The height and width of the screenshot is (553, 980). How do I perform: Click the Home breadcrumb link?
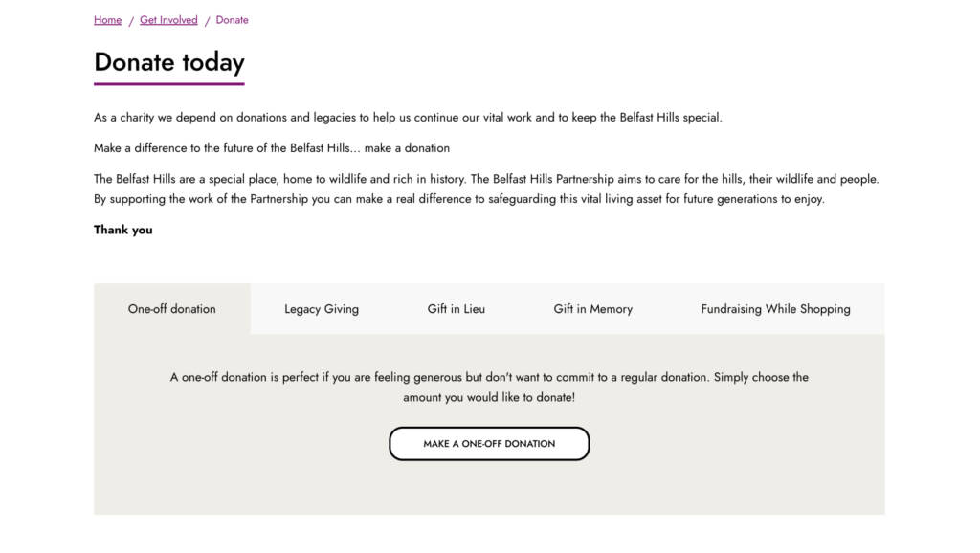pos(107,20)
